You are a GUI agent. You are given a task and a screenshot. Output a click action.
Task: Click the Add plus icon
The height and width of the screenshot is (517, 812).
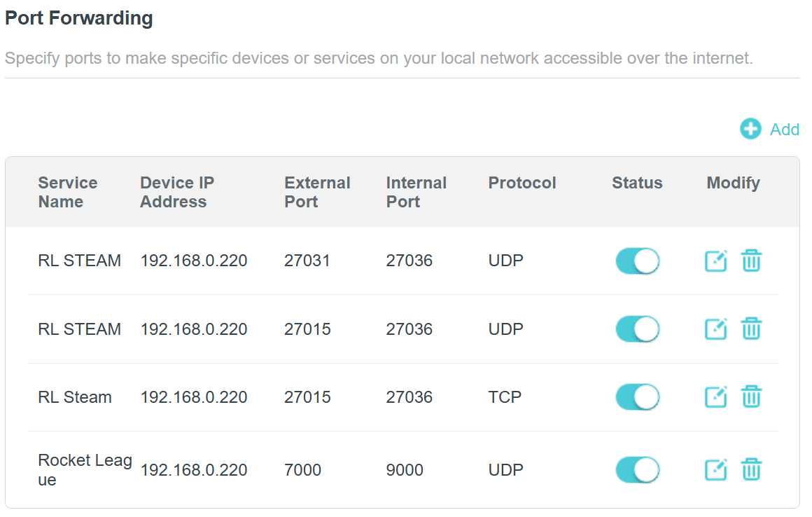tap(750, 129)
